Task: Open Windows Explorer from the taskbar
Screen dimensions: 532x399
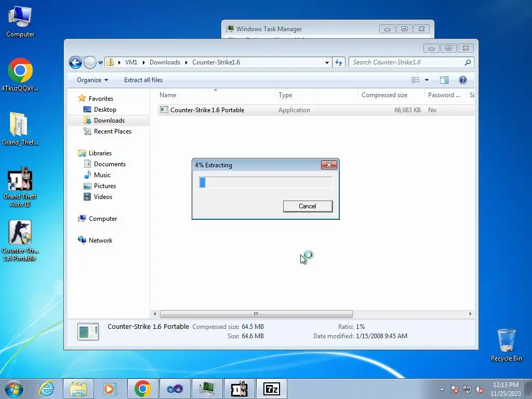Action: click(x=78, y=389)
